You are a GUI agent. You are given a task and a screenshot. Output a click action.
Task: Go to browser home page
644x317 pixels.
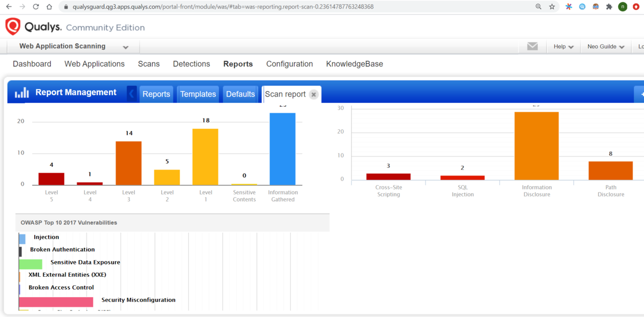tap(49, 7)
